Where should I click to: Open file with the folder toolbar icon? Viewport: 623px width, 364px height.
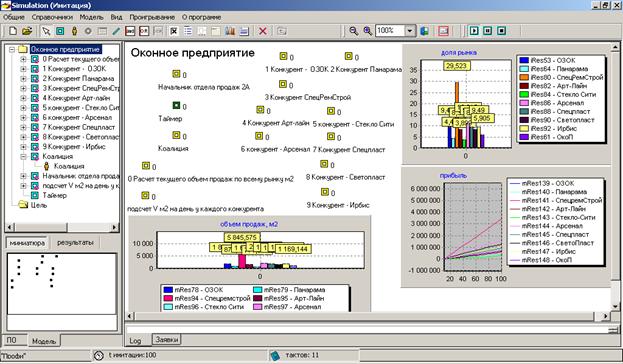pyautogui.click(x=27, y=31)
